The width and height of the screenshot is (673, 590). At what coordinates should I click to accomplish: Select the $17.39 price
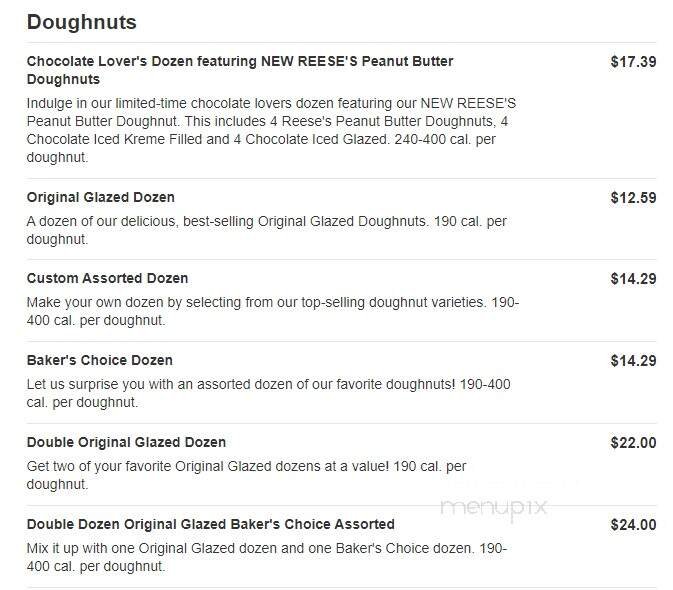click(633, 62)
